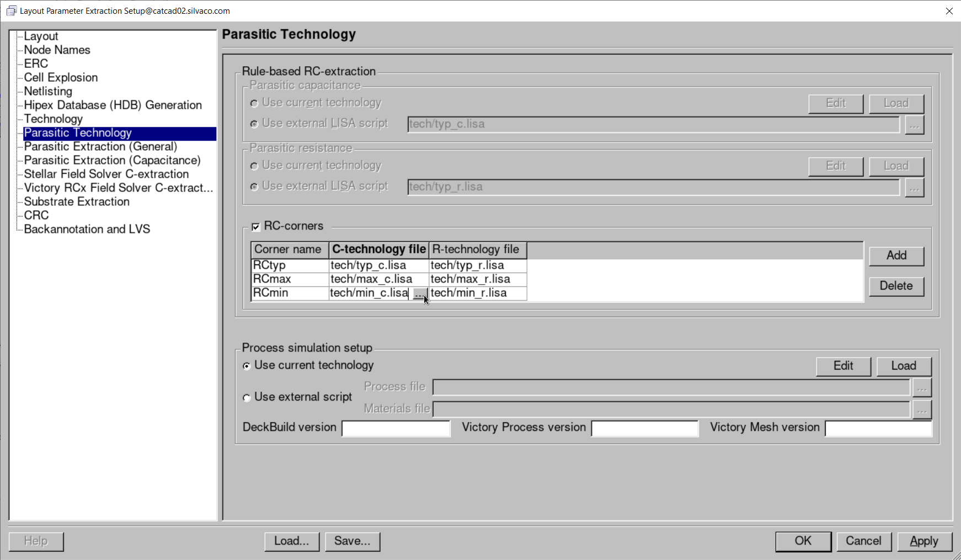Click the window icon in title bar
This screenshot has width=961, height=560.
click(11, 11)
